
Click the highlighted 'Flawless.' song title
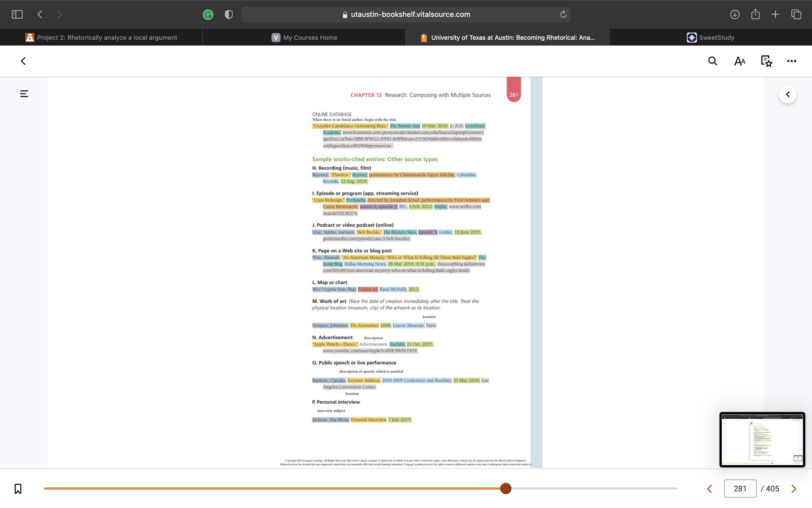341,175
